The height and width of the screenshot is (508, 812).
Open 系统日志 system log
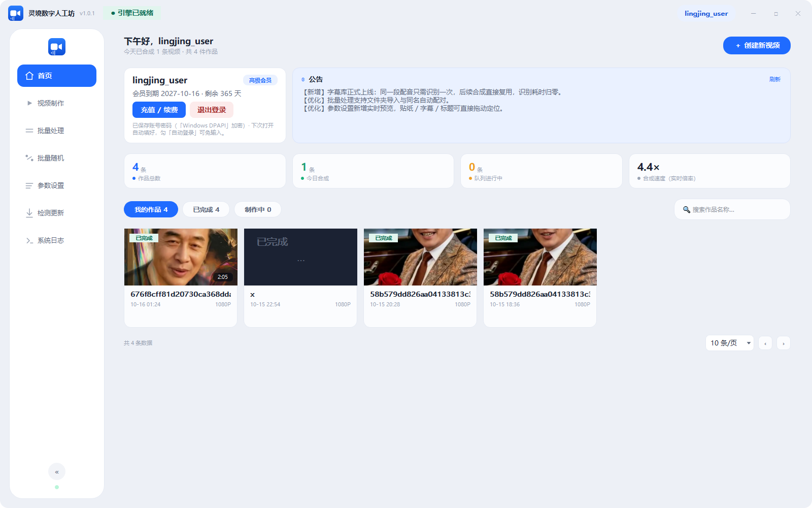click(x=57, y=240)
